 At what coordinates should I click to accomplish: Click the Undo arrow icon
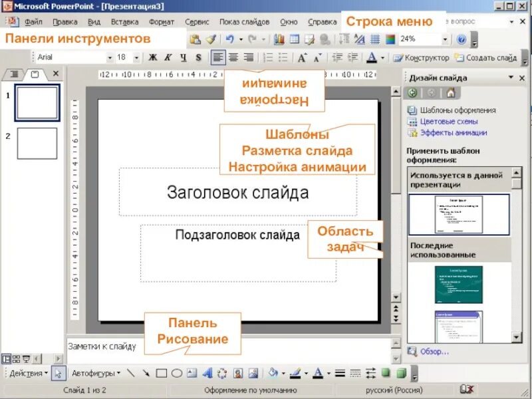[229, 39]
